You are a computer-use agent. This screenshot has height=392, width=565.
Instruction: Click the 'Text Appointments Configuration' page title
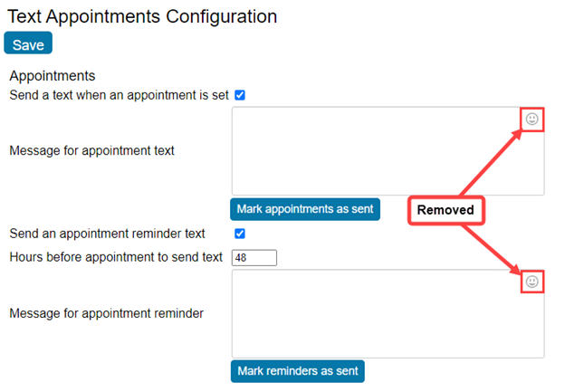click(142, 16)
